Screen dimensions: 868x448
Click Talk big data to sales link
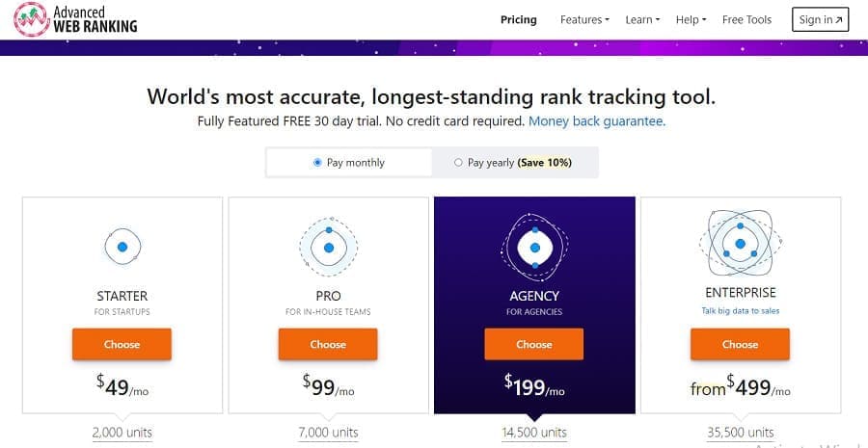pos(740,310)
